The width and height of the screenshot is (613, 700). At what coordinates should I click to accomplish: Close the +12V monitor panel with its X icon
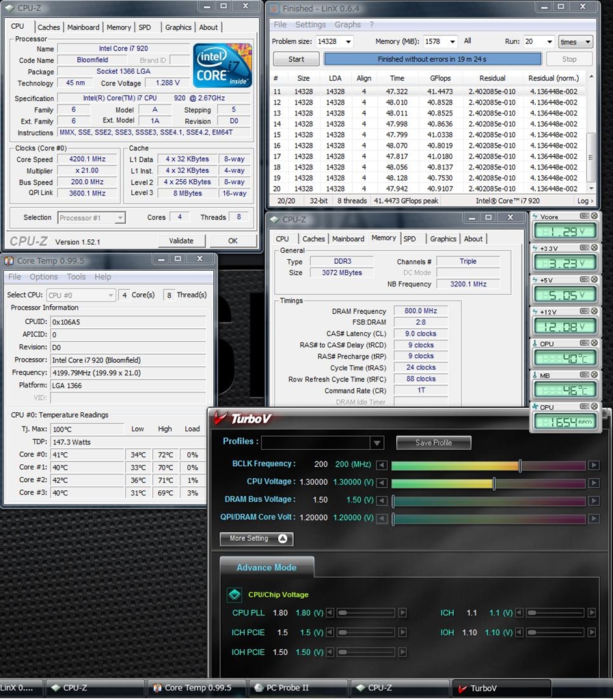tap(595, 311)
